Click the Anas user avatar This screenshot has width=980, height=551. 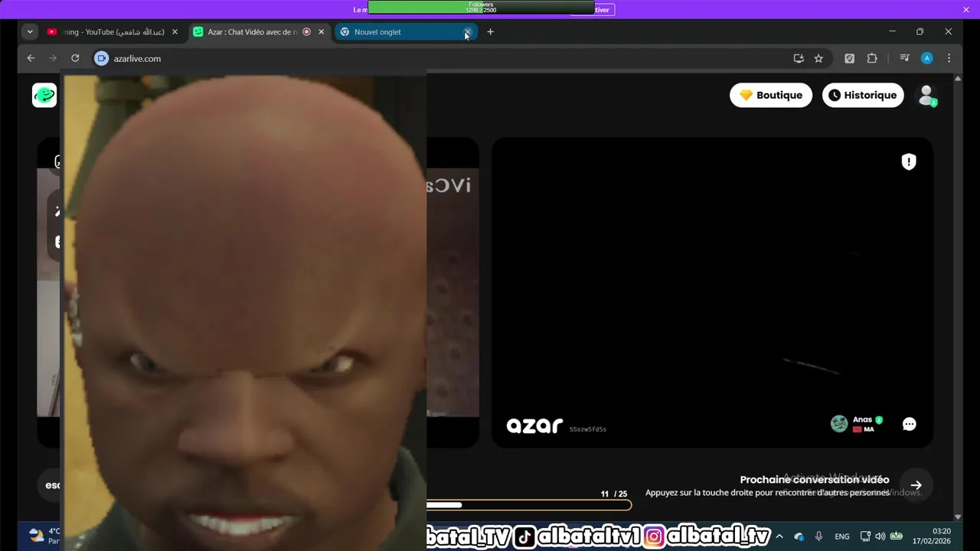pyautogui.click(x=839, y=423)
